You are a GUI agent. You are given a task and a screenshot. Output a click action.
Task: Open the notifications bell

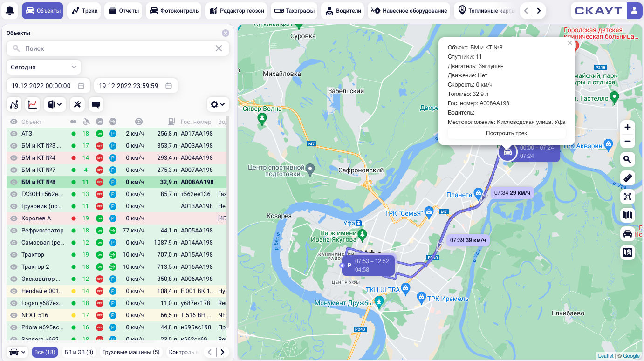pyautogui.click(x=10, y=11)
